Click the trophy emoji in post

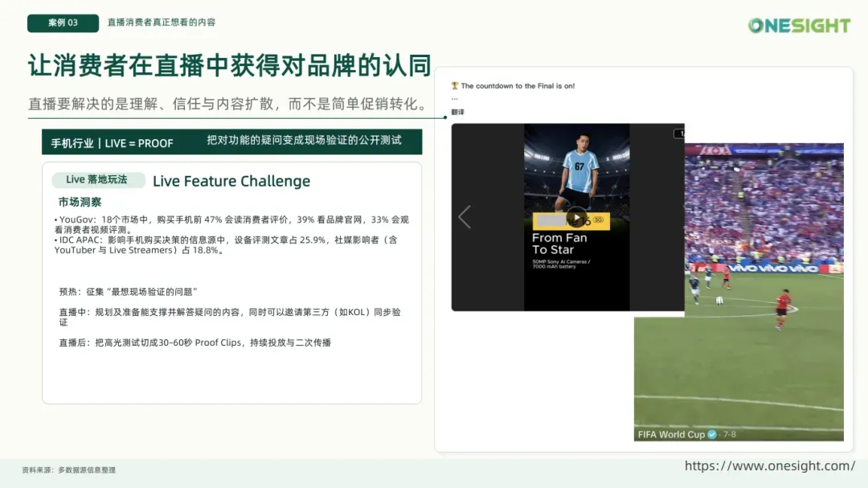pos(455,86)
